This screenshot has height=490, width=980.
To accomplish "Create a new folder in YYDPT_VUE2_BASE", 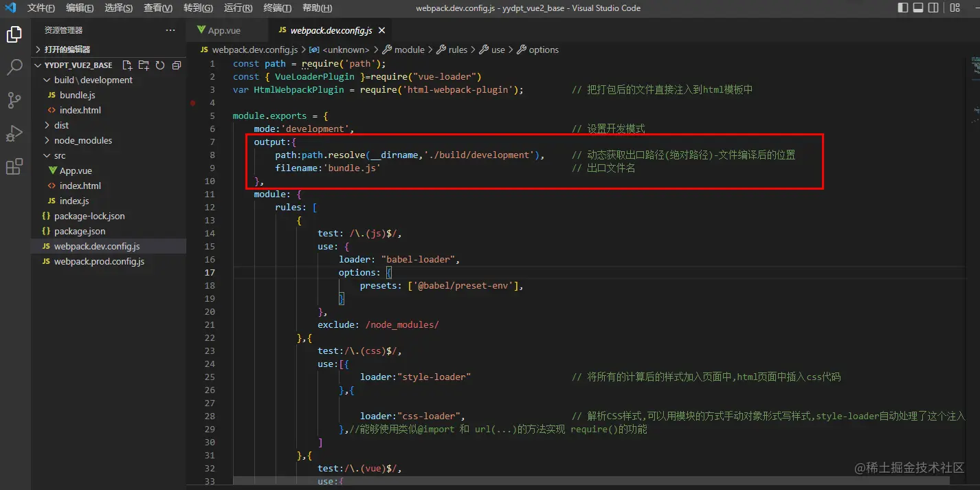I will [x=144, y=65].
